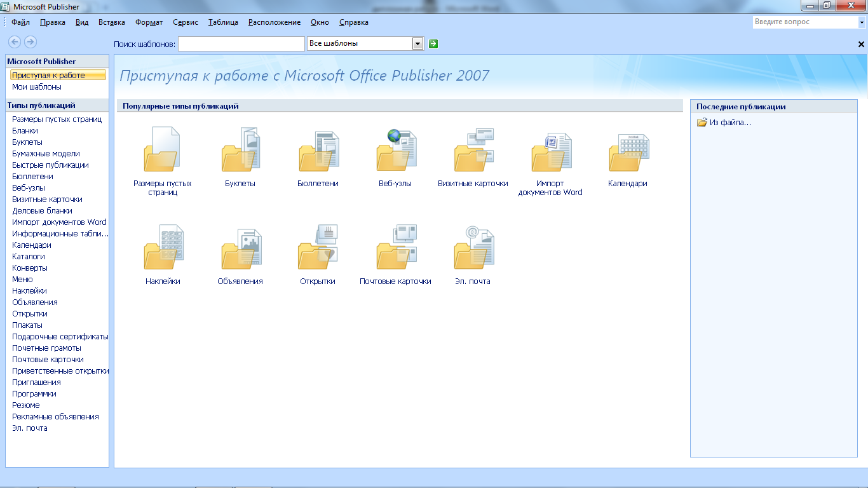This screenshot has width=868, height=488.
Task: Click the back navigation arrow
Action: point(14,42)
